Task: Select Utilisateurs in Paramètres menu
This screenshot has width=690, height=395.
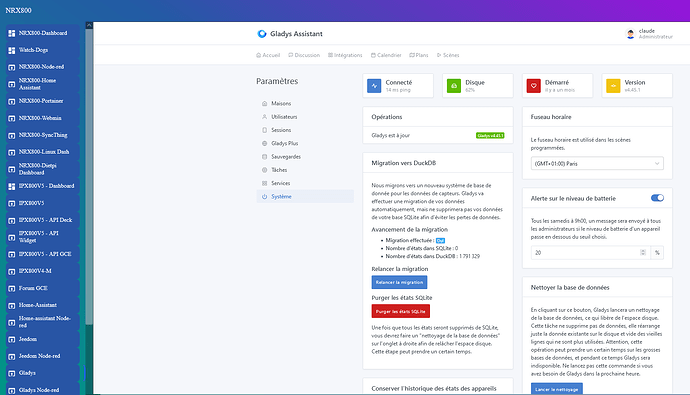Action: tap(305, 117)
